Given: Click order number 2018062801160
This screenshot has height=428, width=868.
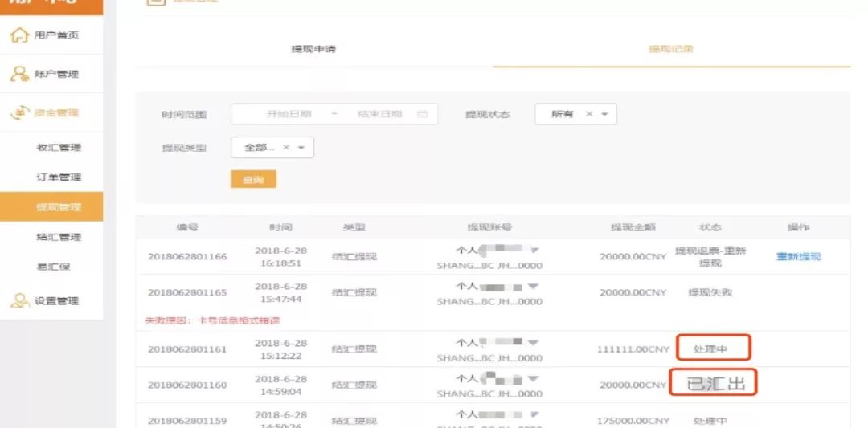Looking at the screenshot, I should pyautogui.click(x=187, y=385).
